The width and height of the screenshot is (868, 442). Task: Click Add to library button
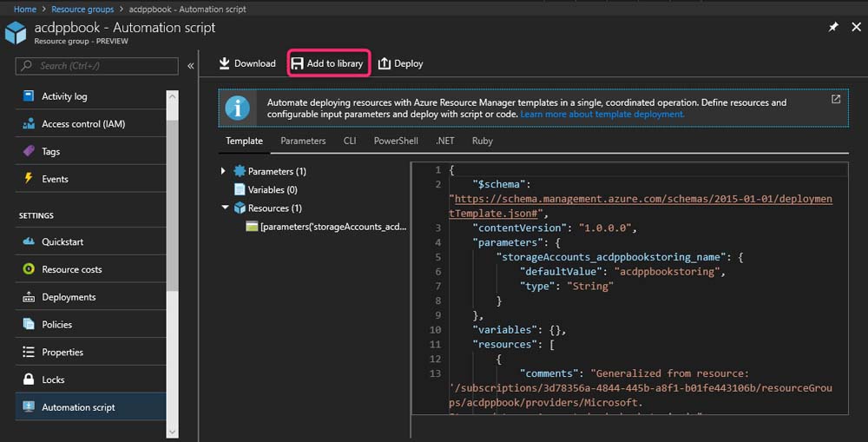(x=327, y=63)
